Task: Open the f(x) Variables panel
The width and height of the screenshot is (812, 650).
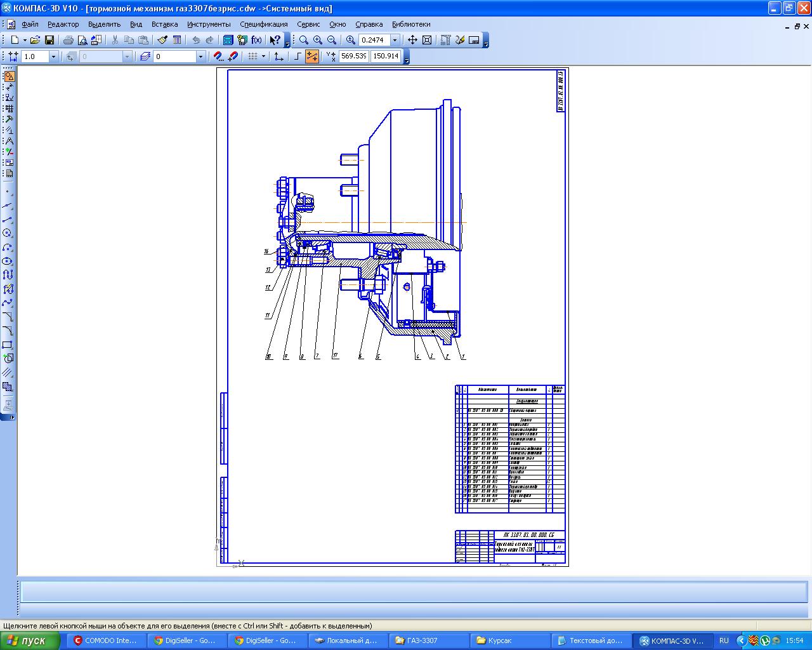Action: [256, 40]
